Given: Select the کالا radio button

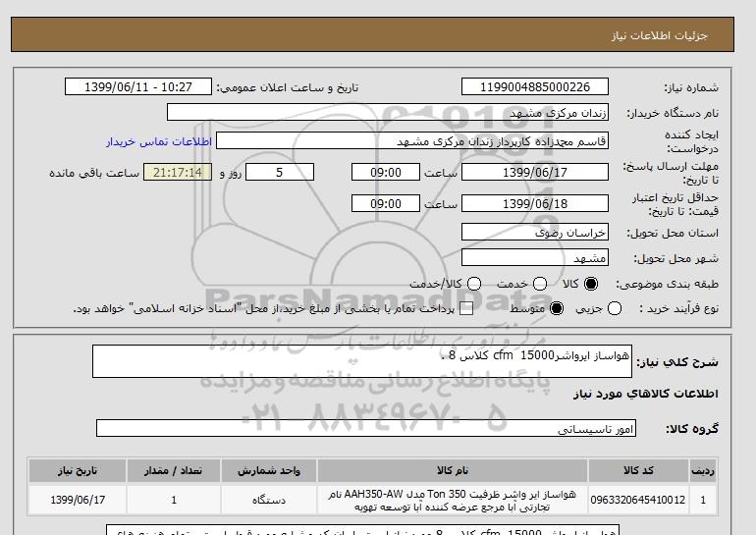Looking at the screenshot, I should [591, 284].
